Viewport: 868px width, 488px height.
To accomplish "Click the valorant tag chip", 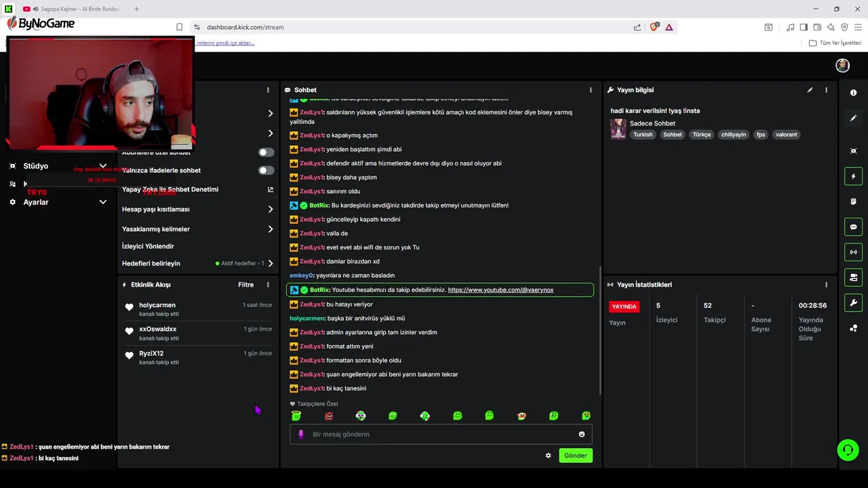I will coord(787,134).
